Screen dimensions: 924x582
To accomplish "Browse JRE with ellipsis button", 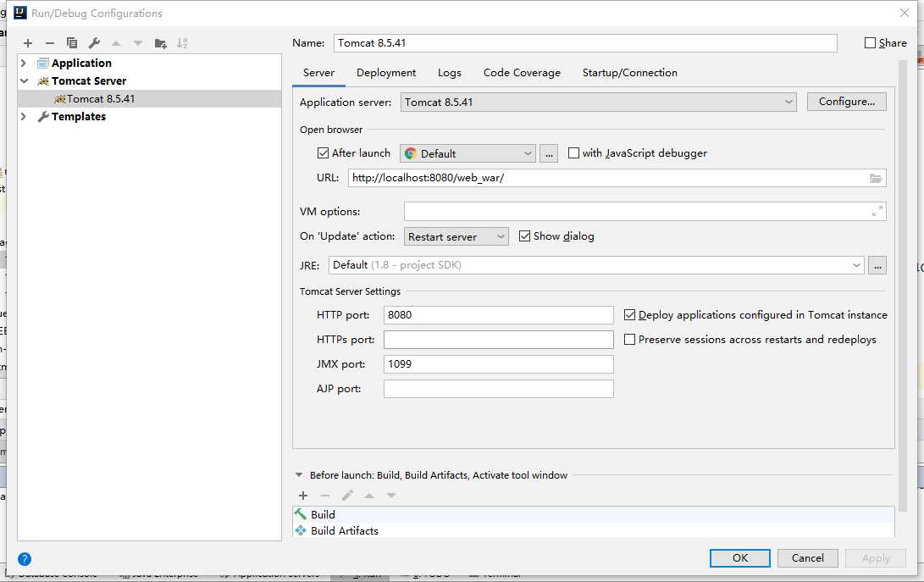I will click(x=877, y=265).
